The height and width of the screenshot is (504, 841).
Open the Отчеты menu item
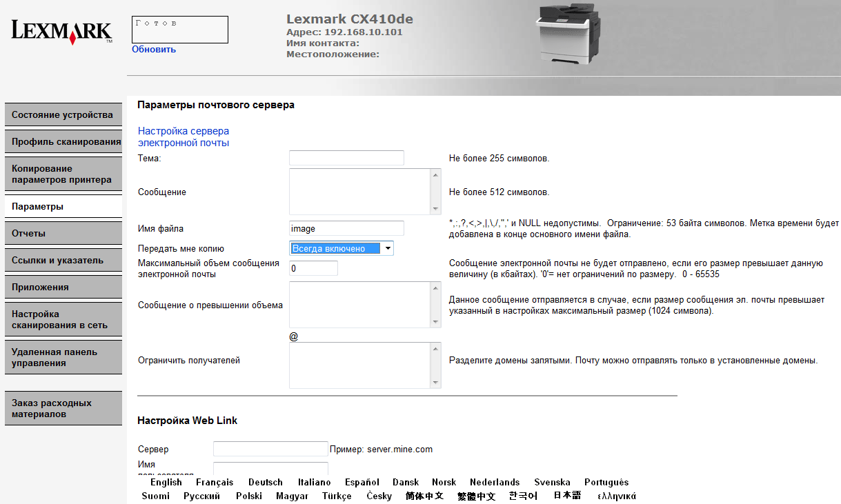pos(63,233)
